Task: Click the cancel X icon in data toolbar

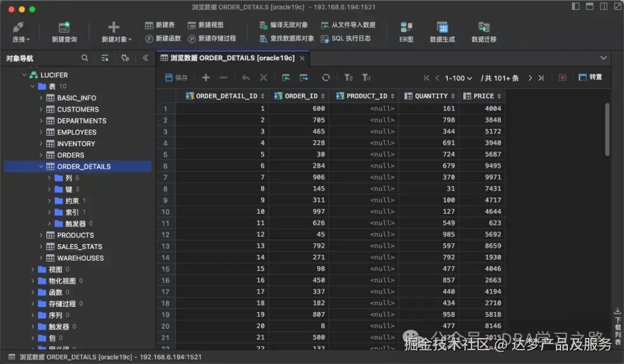Action: pyautogui.click(x=263, y=77)
